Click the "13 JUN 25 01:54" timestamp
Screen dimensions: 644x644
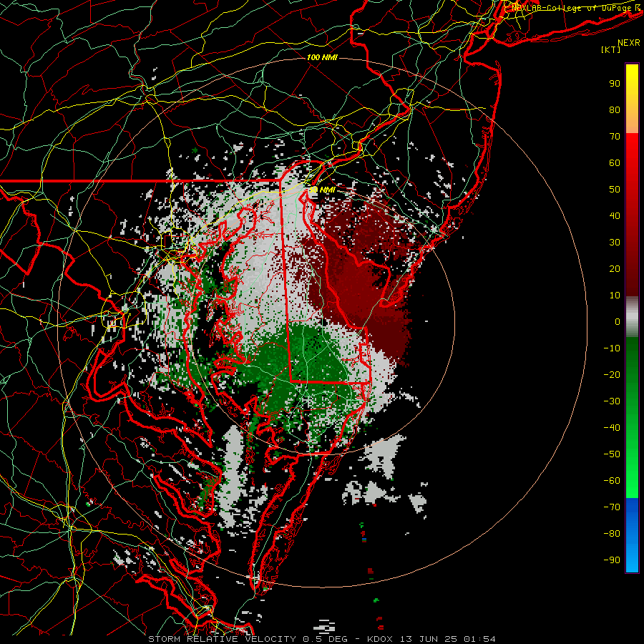pos(447,639)
